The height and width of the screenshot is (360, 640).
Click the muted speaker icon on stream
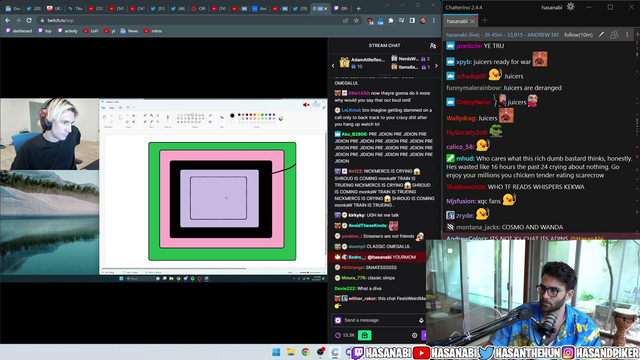click(x=306, y=105)
